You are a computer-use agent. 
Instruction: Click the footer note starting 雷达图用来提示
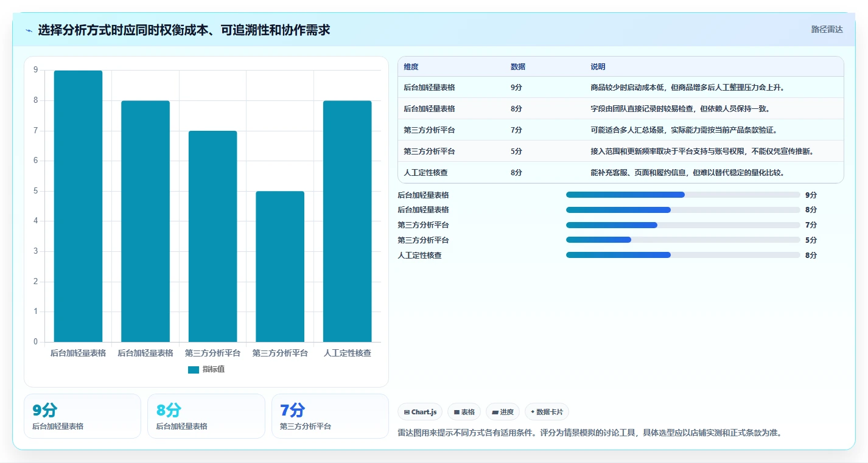589,433
